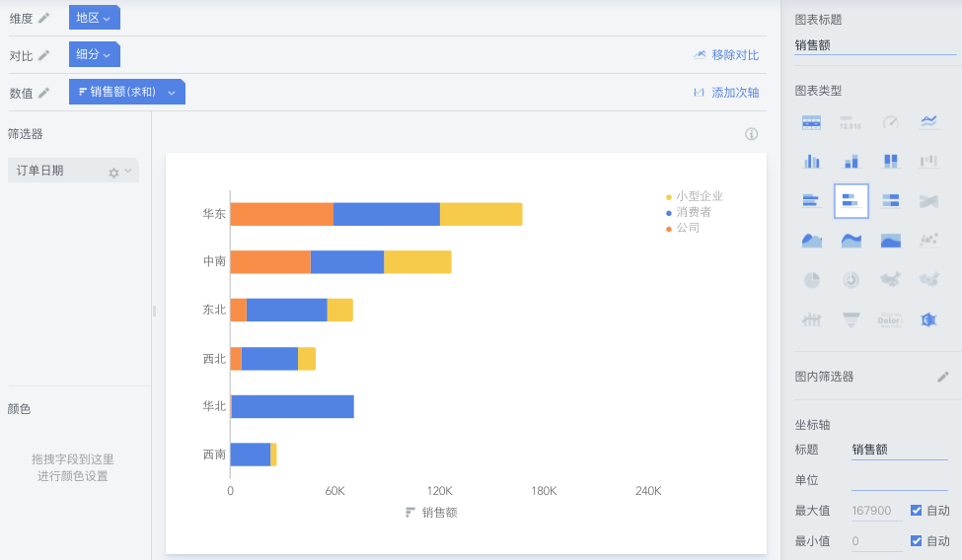Viewport: 962px width, 560px height.
Task: Click the sort icon beside axis title 销售额
Action: tap(409, 512)
